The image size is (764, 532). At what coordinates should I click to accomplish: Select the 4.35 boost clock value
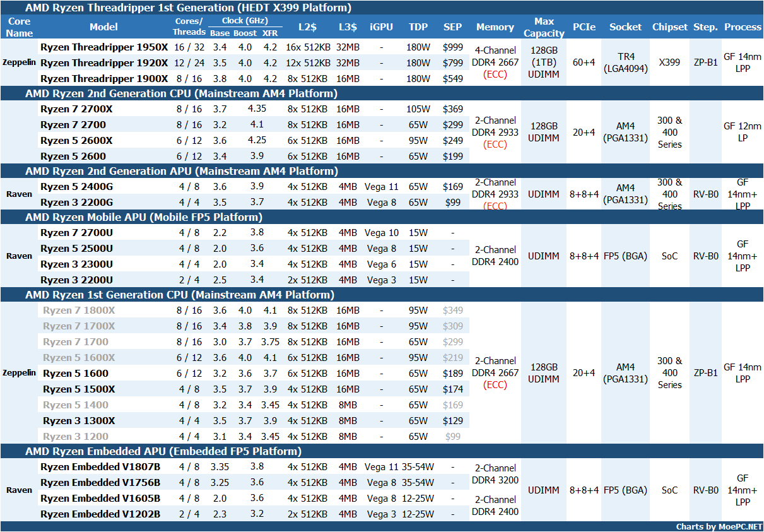pos(257,109)
